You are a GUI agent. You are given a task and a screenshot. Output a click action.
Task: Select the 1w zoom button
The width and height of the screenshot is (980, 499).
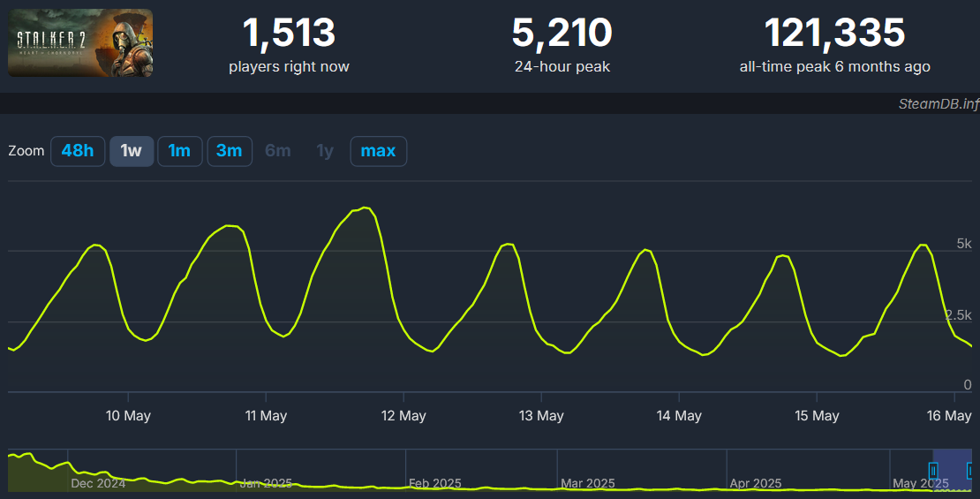(132, 151)
